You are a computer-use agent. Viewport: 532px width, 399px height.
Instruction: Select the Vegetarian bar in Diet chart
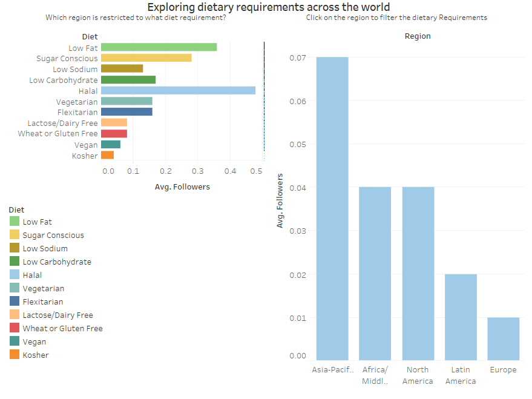(126, 101)
